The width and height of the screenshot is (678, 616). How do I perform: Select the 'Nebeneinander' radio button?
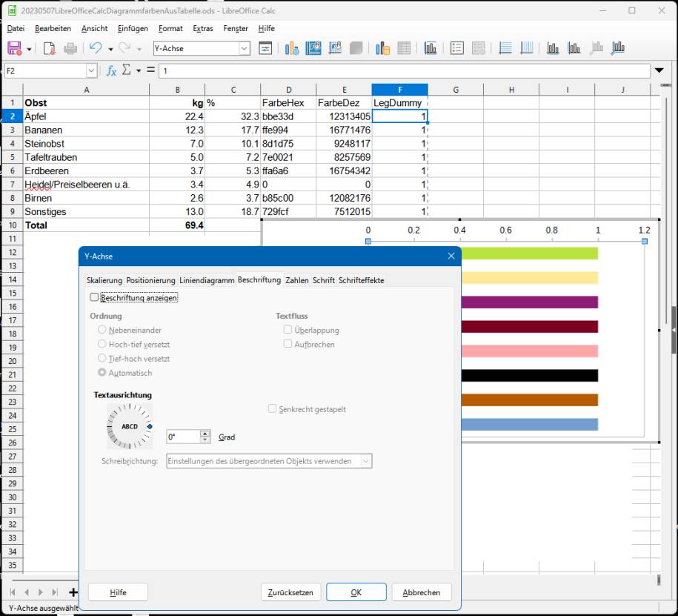click(x=102, y=330)
